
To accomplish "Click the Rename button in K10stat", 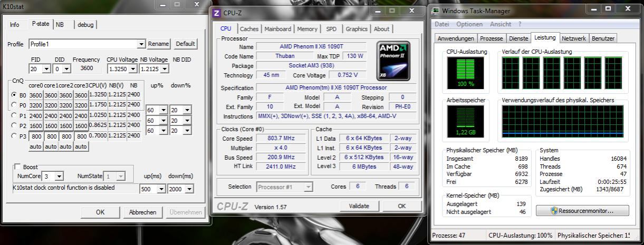I will pos(159,44).
